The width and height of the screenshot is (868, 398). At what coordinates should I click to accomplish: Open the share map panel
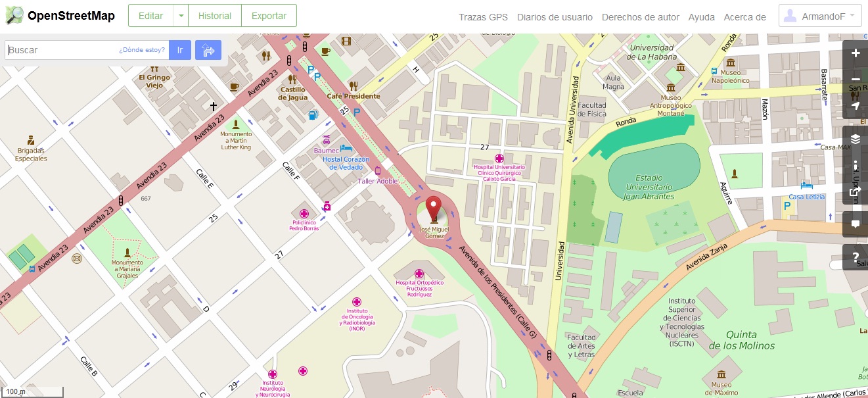856,191
